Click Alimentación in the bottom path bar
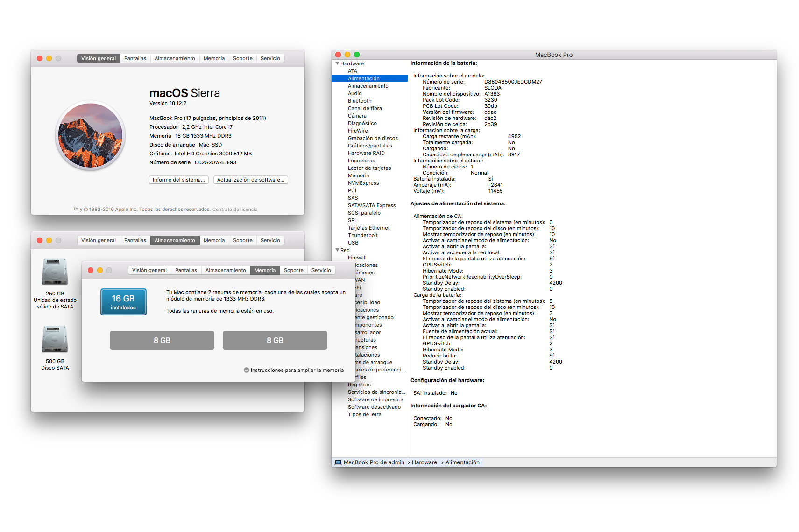Screen dimensions: 799x532 tap(462, 462)
